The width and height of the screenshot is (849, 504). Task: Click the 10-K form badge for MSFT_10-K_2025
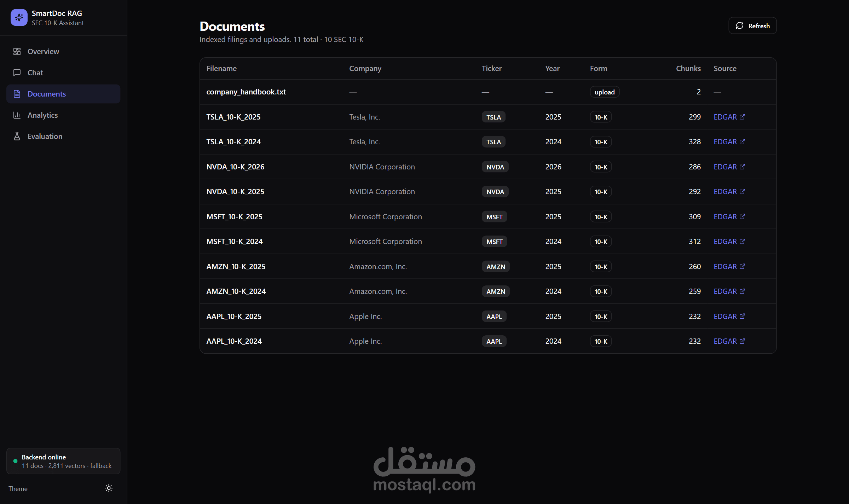(x=601, y=217)
